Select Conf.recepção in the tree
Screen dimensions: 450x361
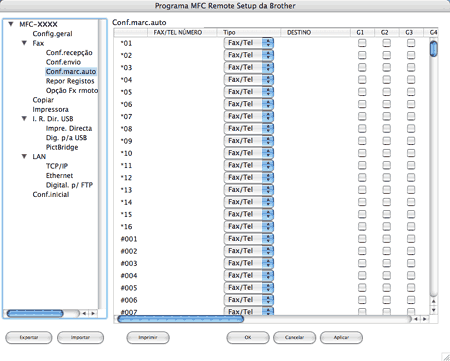69,53
